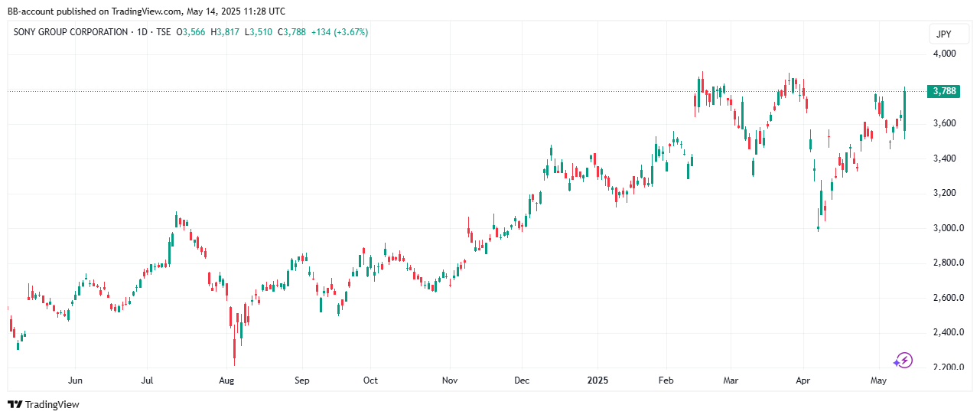Click the TradingView logo at bottom left
The height and width of the screenshot is (418, 980).
[44, 404]
